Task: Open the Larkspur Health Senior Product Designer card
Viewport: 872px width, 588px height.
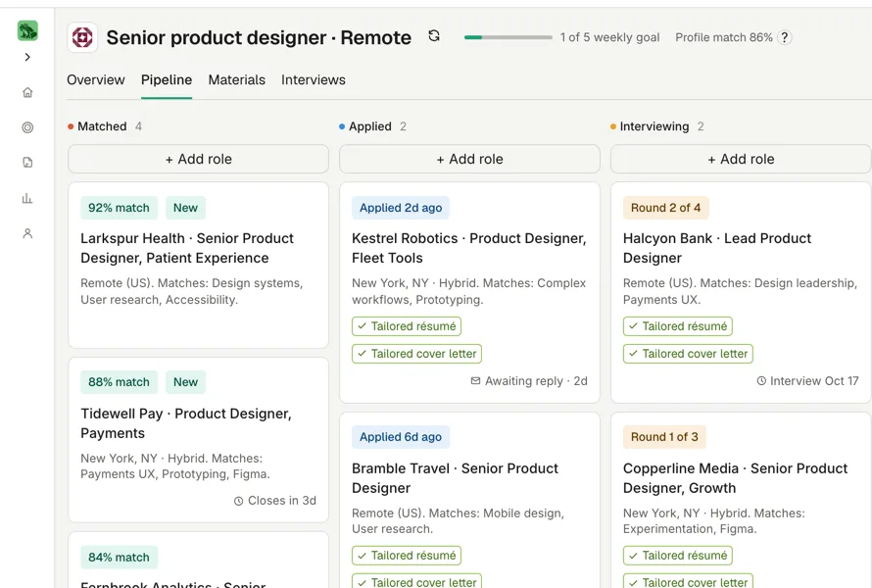Action: pos(199,265)
